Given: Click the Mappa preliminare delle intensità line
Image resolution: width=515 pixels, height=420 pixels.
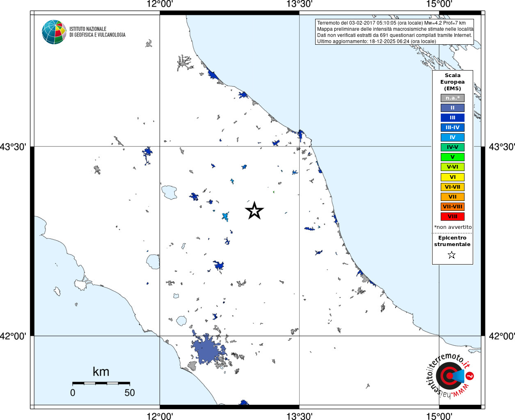Looking at the screenshot, I should 395,29.
